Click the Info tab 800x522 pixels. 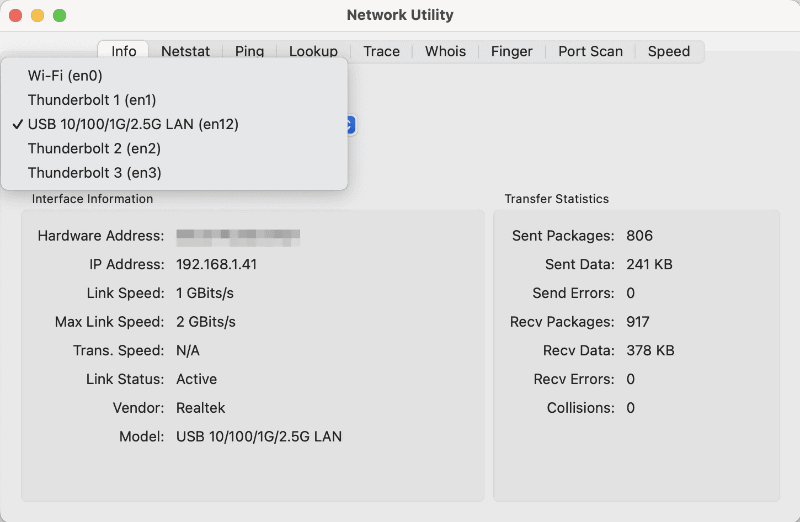[x=124, y=51]
